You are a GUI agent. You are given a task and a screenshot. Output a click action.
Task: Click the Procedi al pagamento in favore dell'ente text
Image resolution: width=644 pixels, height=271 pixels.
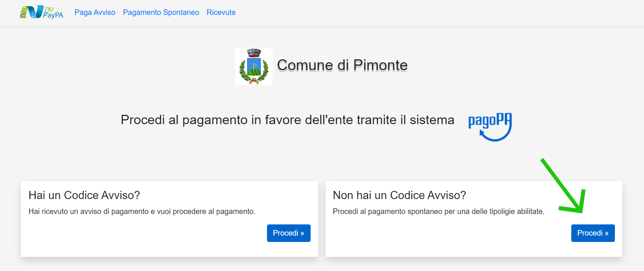[288, 120]
